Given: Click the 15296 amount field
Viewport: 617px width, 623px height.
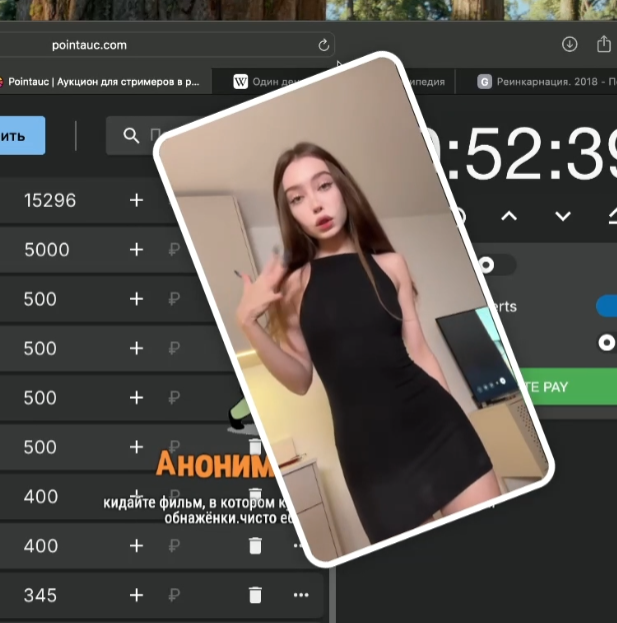Looking at the screenshot, I should click(x=50, y=201).
